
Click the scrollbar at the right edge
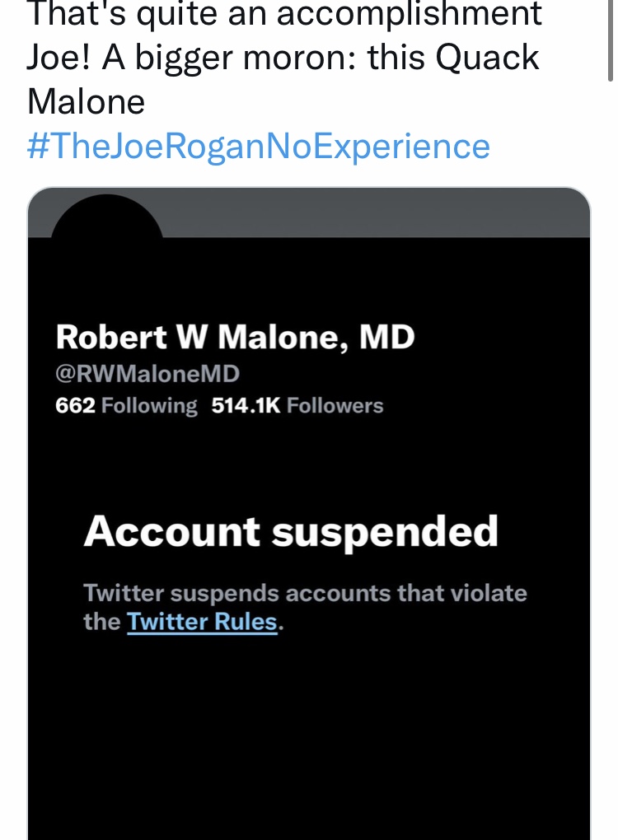[x=611, y=40]
